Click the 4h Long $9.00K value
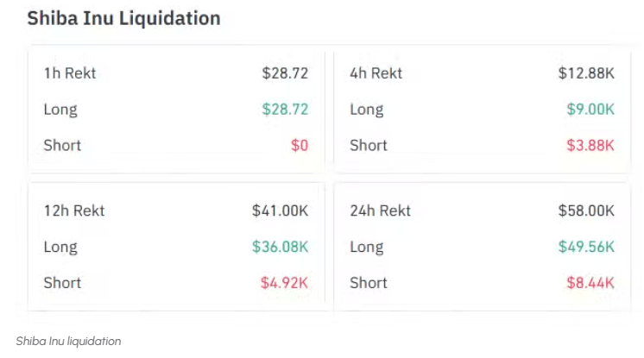 pyautogui.click(x=590, y=110)
